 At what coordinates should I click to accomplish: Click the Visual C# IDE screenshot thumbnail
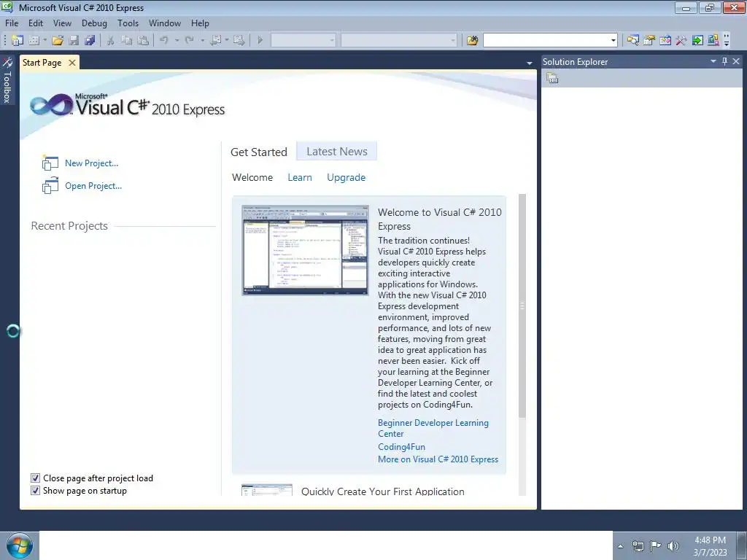[x=306, y=250]
